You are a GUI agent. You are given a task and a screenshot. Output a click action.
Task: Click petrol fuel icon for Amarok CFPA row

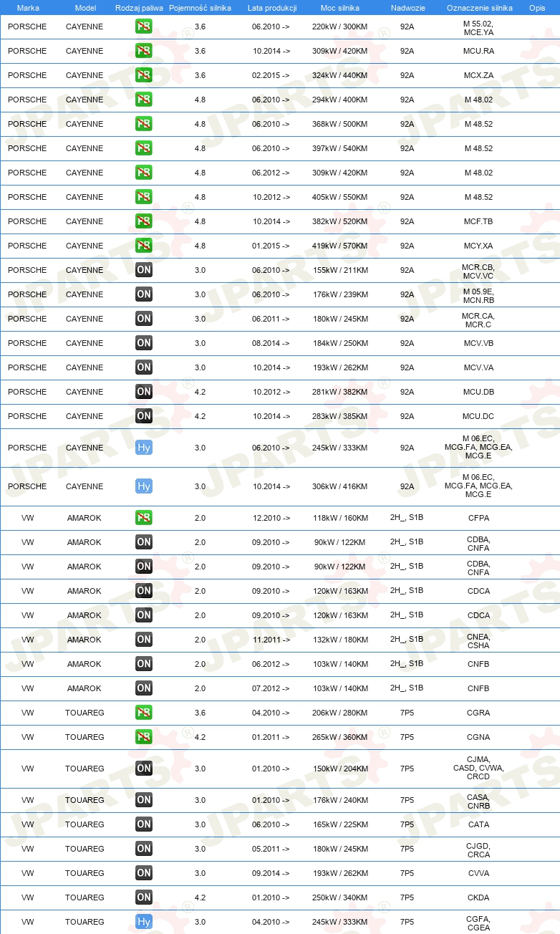click(144, 518)
